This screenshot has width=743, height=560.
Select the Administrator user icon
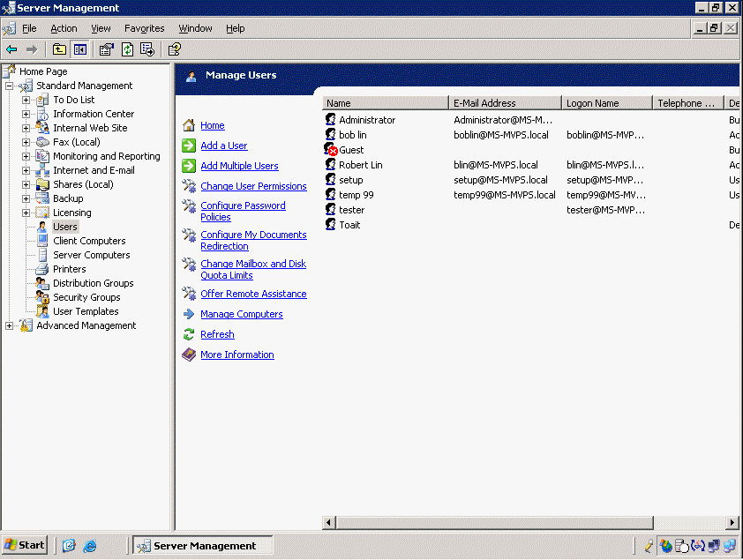pos(330,120)
